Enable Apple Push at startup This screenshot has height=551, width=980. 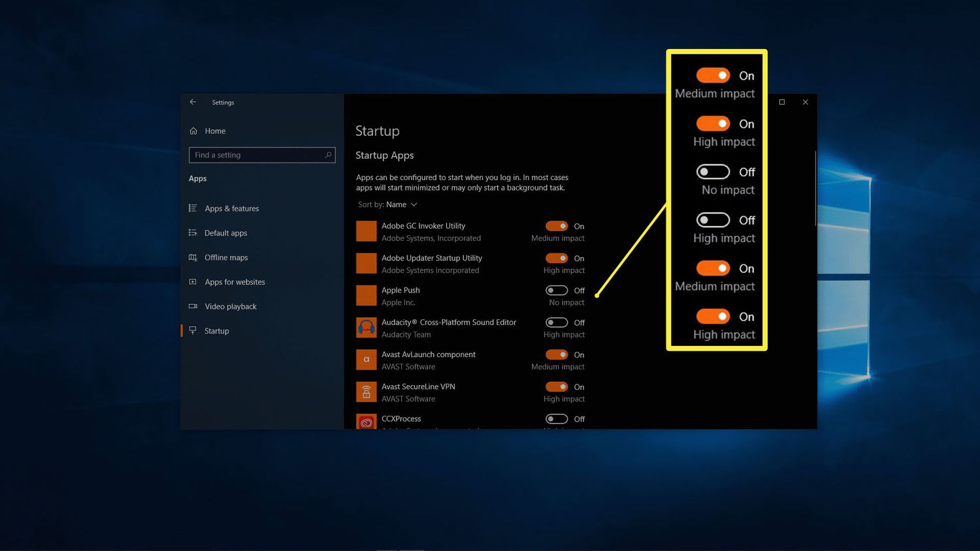tap(557, 290)
